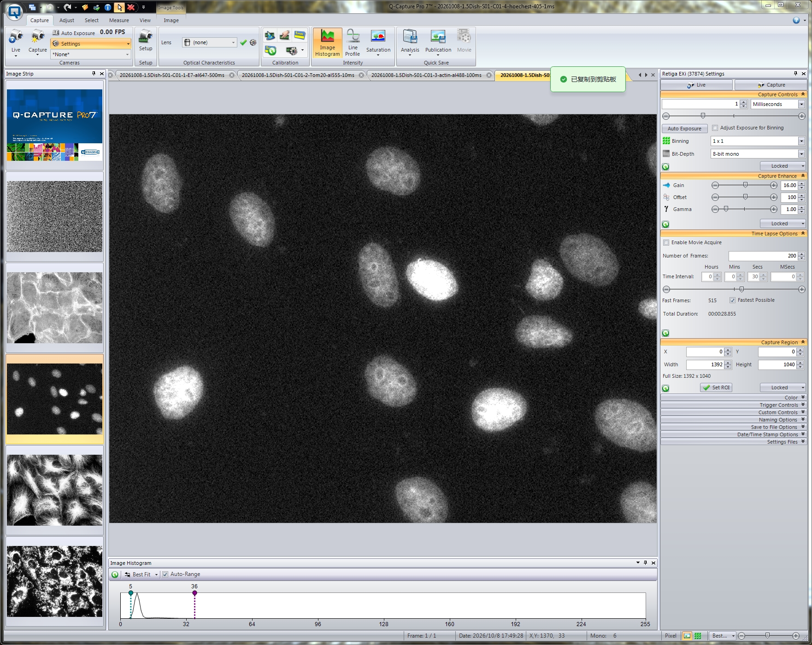Open the Analysis quick save option
The image size is (812, 645).
(410, 43)
